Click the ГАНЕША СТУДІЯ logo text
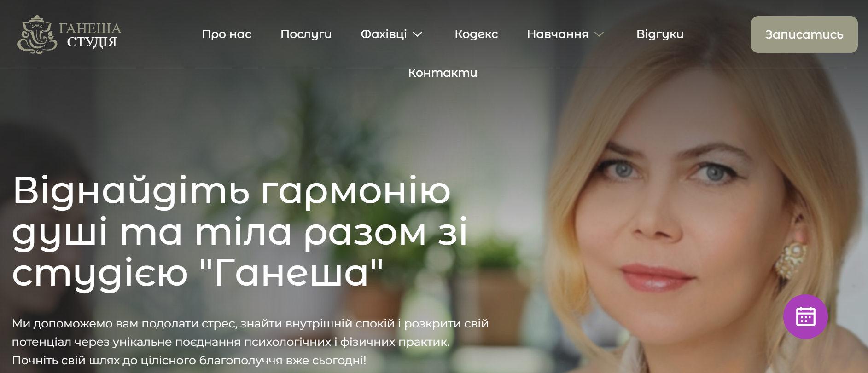 pos(90,35)
